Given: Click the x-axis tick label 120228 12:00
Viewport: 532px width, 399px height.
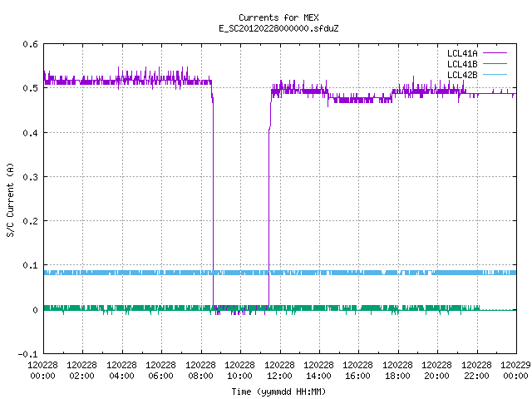Looking at the screenshot, I should (280, 371).
